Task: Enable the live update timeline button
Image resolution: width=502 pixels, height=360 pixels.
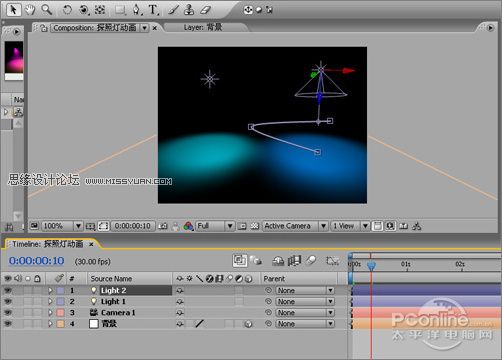Action: coord(240,261)
